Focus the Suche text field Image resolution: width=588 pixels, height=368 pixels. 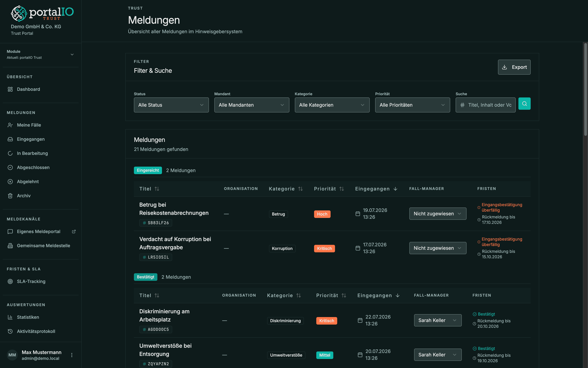(x=485, y=105)
